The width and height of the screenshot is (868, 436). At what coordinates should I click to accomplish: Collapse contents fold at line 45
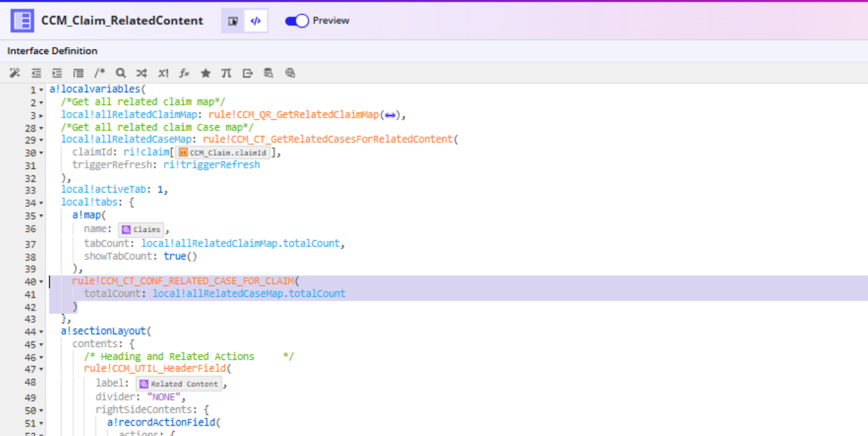point(42,344)
